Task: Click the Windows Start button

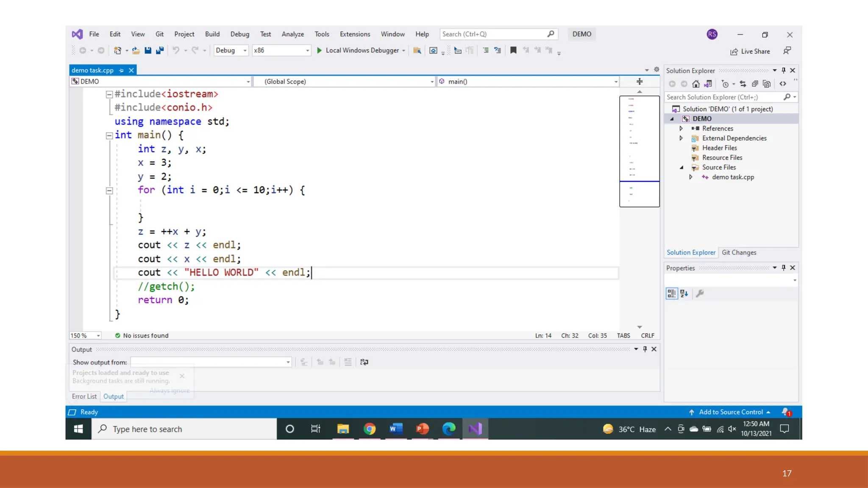Action: 78,429
